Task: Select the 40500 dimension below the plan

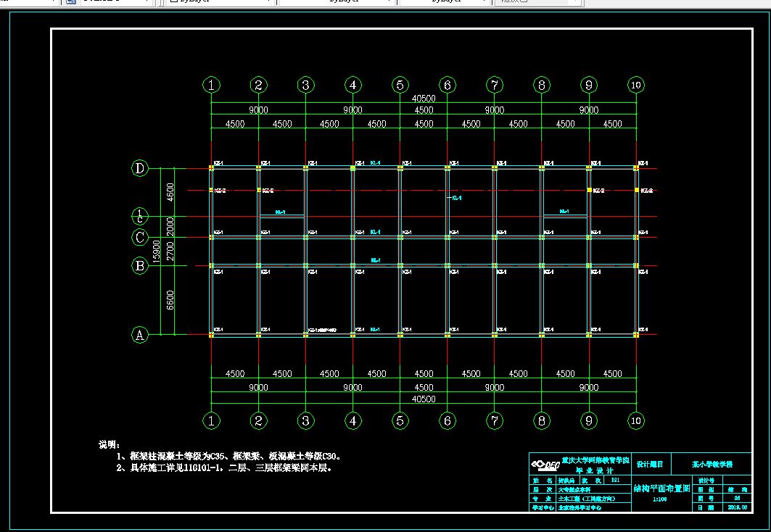Action: 424,399
